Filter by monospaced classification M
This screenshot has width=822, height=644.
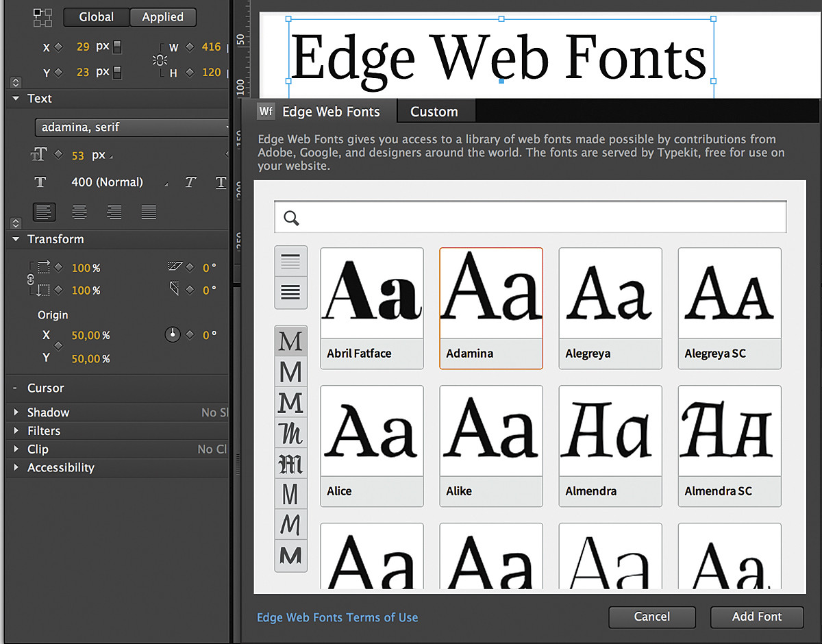(x=290, y=494)
